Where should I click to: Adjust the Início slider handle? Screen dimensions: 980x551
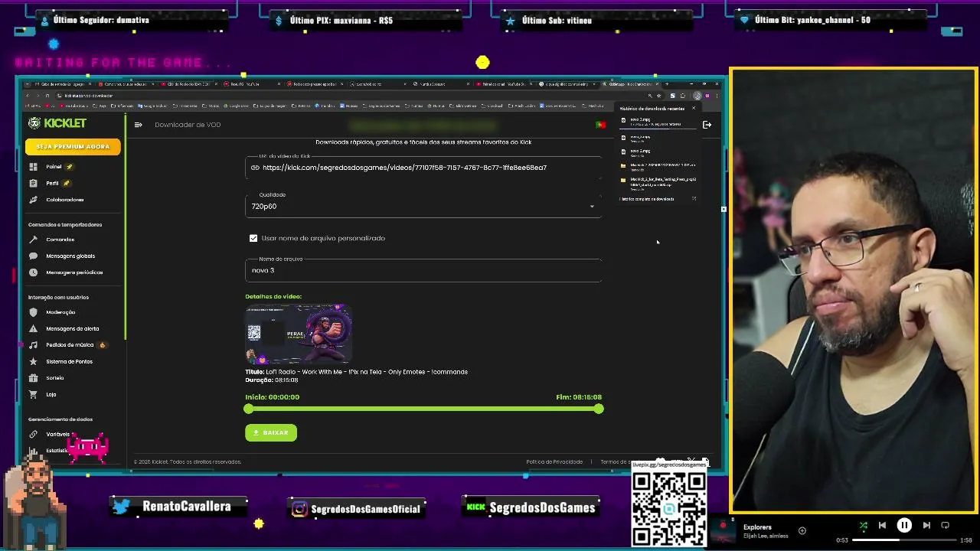[249, 409]
